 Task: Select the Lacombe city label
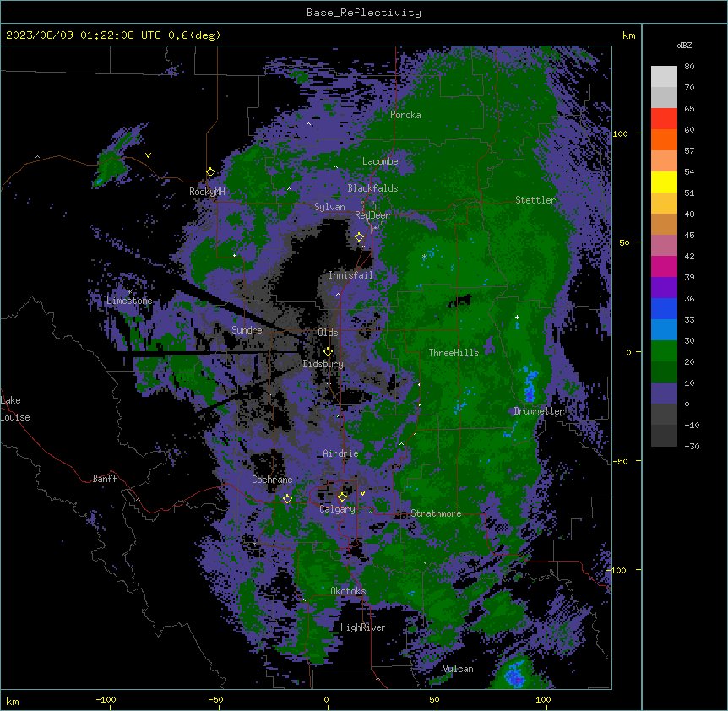point(380,161)
